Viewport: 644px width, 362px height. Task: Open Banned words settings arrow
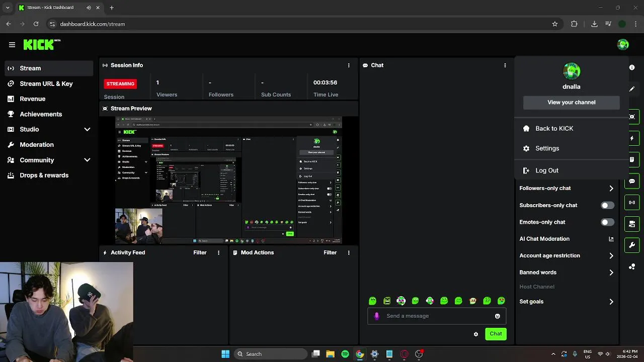(611, 273)
